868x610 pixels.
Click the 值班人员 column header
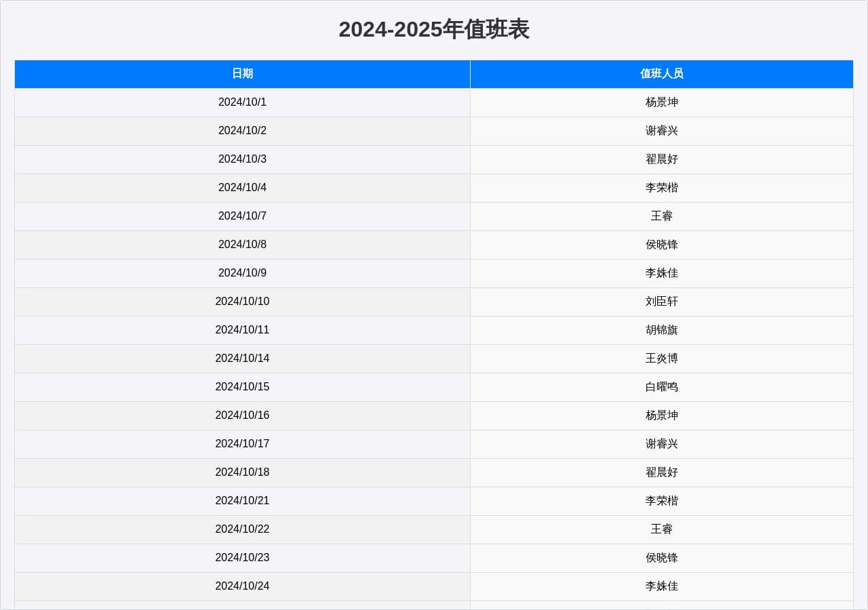[x=662, y=74]
